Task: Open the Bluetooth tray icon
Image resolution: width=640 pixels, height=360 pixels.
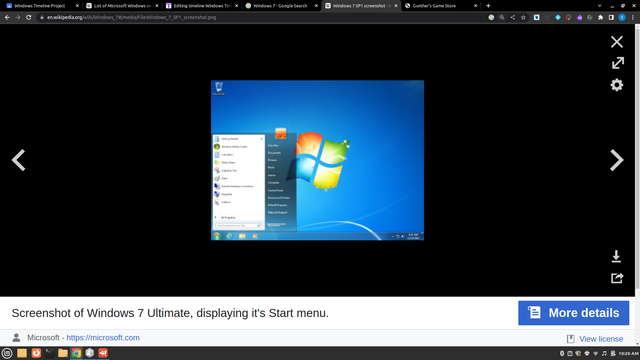Action: click(x=562, y=353)
